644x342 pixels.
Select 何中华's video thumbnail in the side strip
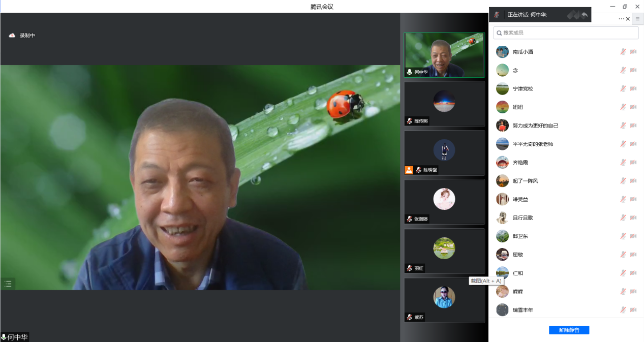click(x=444, y=55)
